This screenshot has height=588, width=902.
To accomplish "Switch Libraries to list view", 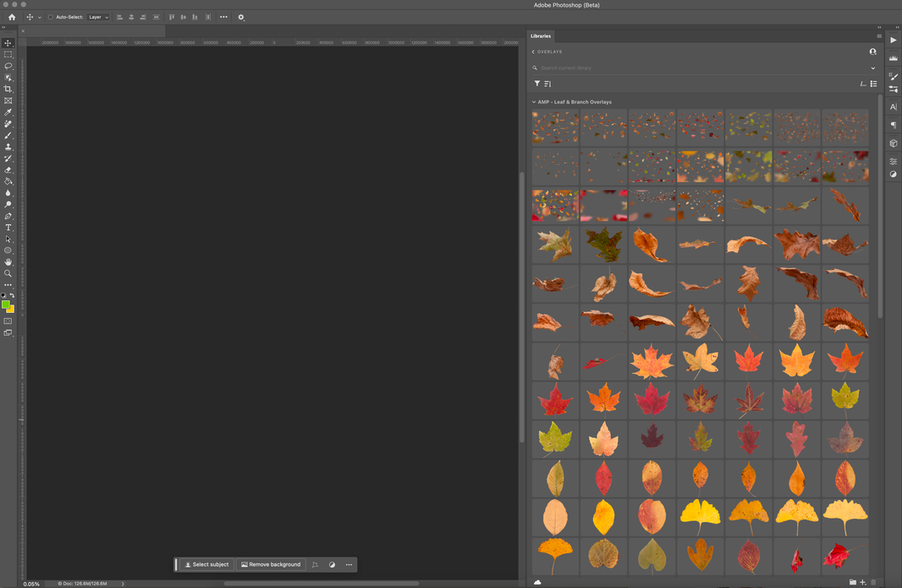I will [x=874, y=83].
